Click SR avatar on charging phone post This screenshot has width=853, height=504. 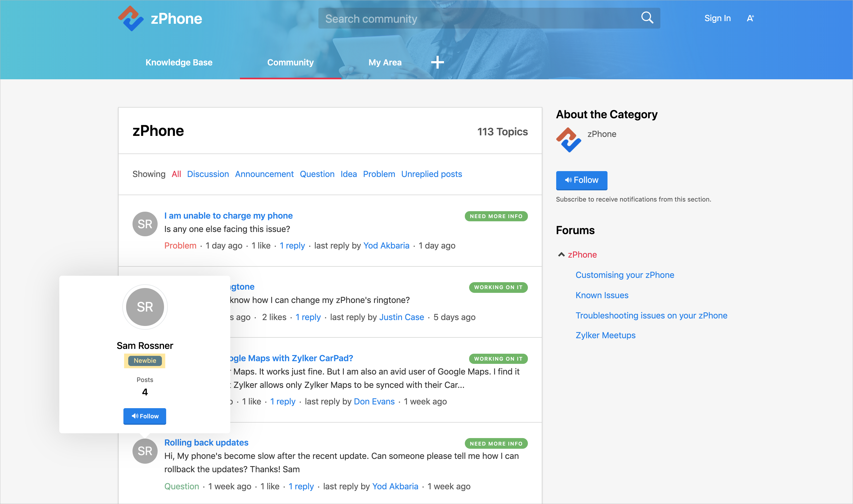point(145,224)
